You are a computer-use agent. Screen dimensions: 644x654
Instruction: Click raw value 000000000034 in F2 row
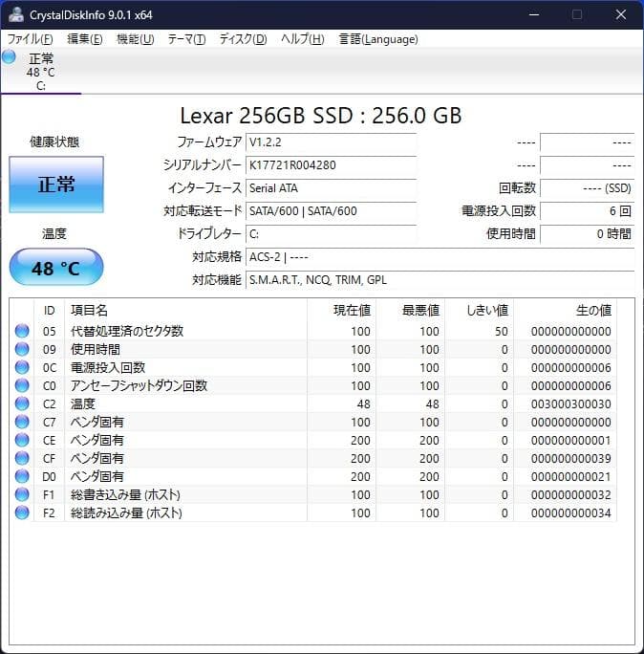tap(571, 513)
